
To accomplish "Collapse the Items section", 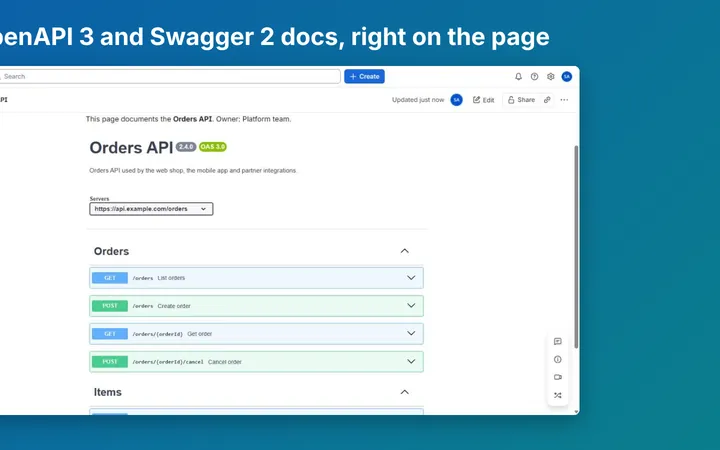I will (405, 392).
